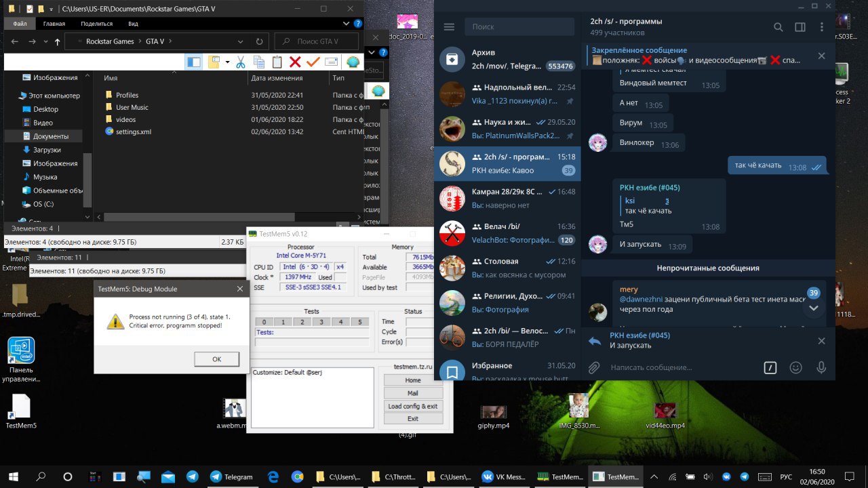Click the Explorer back arrow
868x488 pixels.
click(14, 41)
